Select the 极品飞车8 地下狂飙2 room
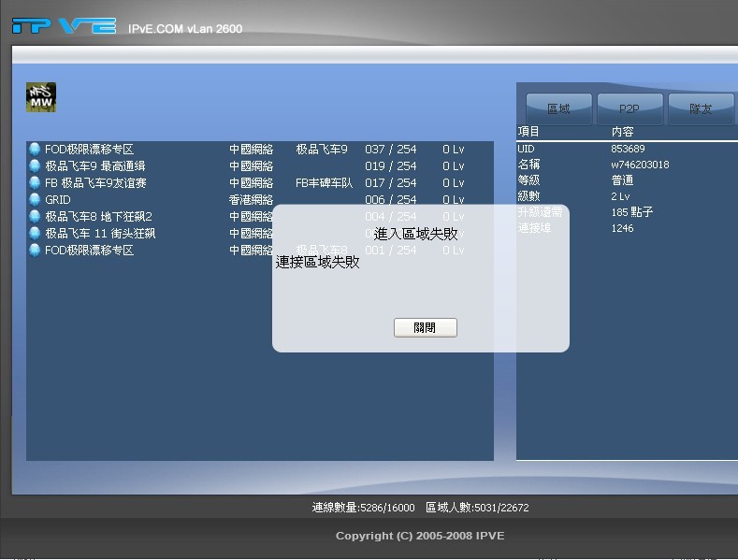 point(98,217)
